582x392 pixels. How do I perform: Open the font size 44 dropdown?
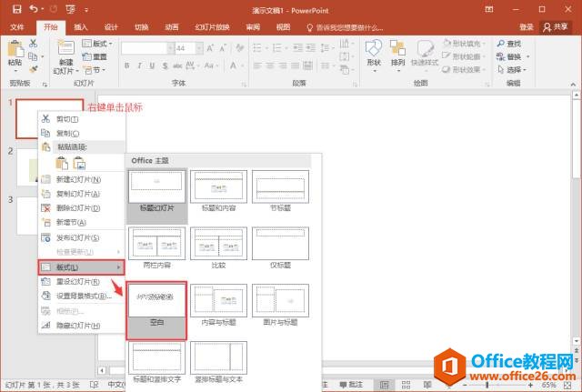tap(199, 48)
